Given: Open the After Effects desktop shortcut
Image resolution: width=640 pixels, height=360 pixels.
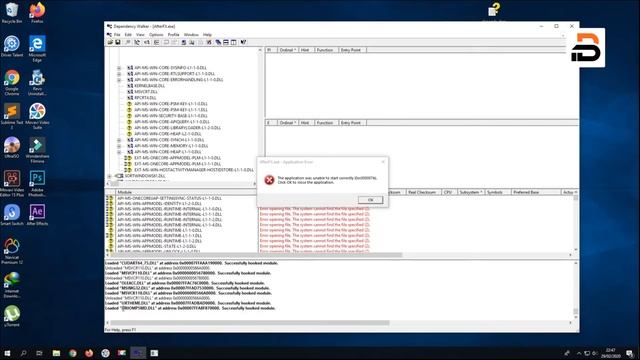Looking at the screenshot, I should (x=37, y=215).
